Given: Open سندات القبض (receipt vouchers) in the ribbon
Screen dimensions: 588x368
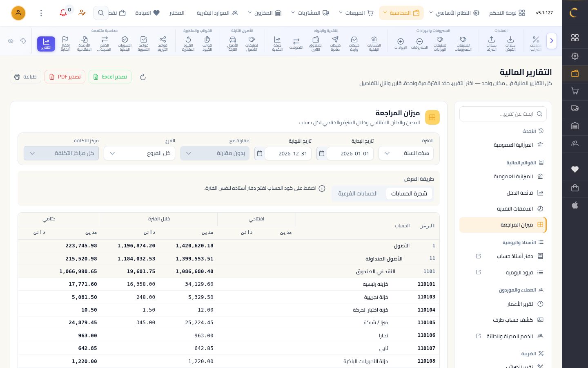Looking at the screenshot, I should [x=510, y=44].
